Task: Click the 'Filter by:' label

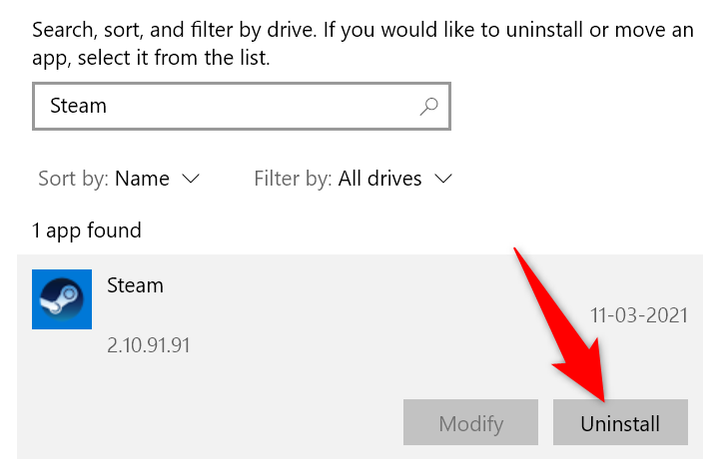Action: pos(292,180)
